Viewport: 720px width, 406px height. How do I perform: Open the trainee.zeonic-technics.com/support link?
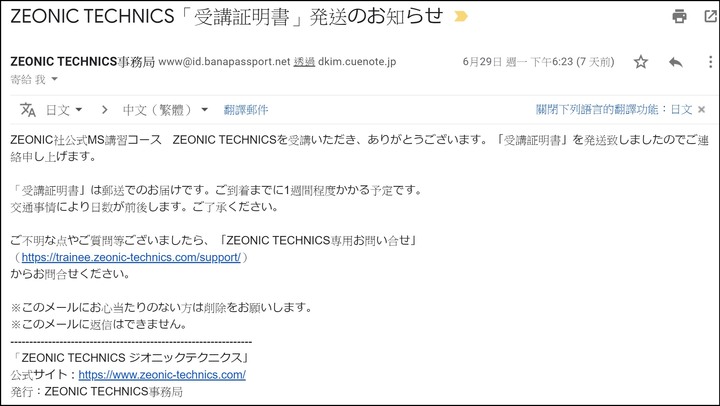131,257
